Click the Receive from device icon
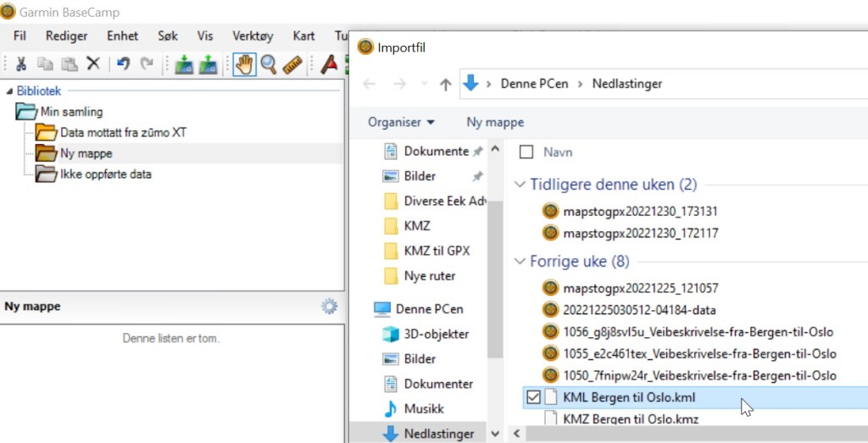This screenshot has width=868, height=443. click(208, 64)
